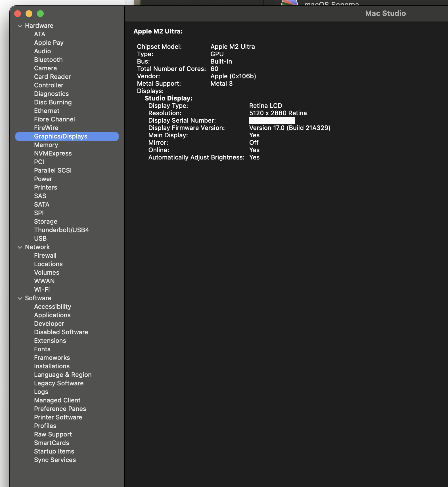Show Memory information
This screenshot has width=448, height=487.
(46, 145)
